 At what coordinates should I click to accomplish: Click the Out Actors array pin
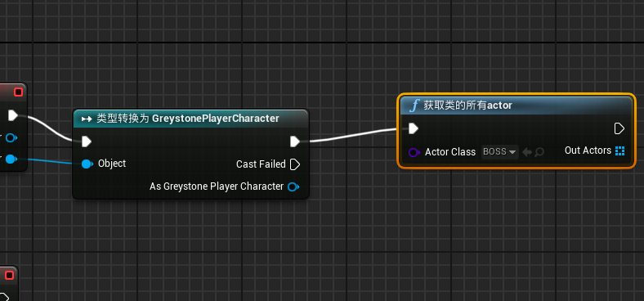point(619,151)
